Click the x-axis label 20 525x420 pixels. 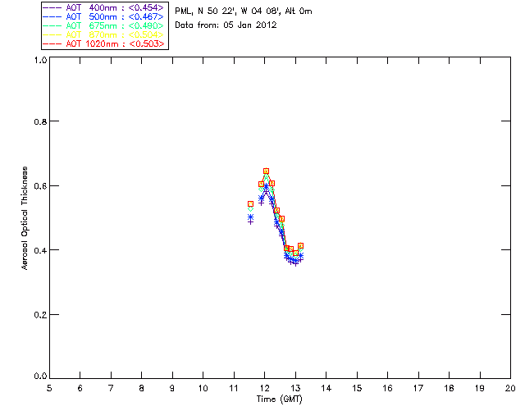(x=510, y=389)
